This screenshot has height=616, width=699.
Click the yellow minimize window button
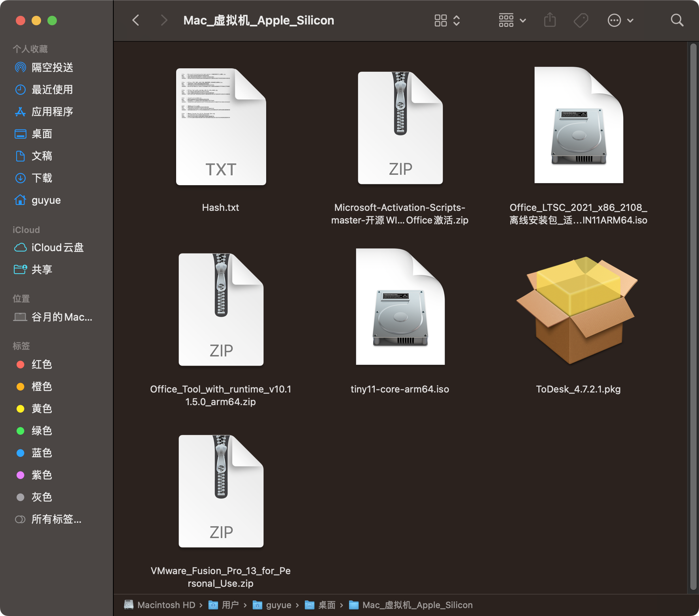click(36, 21)
